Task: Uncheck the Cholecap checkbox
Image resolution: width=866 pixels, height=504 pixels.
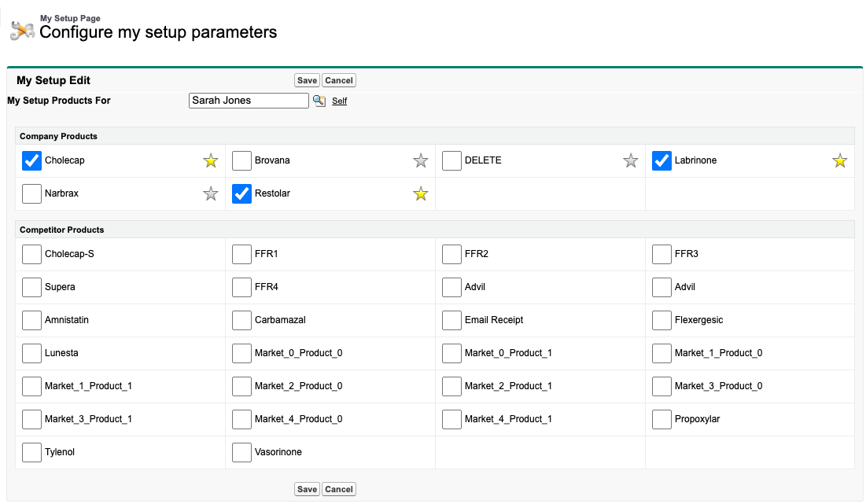Action: tap(31, 160)
